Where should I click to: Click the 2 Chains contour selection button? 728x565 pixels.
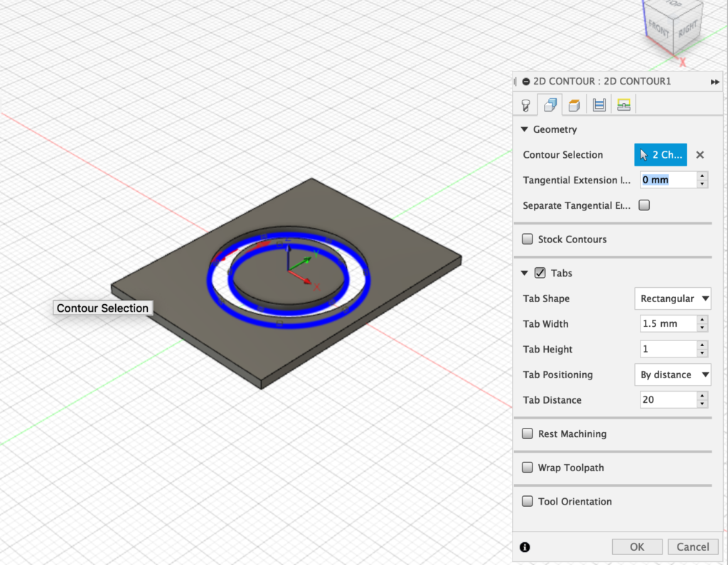pos(660,155)
